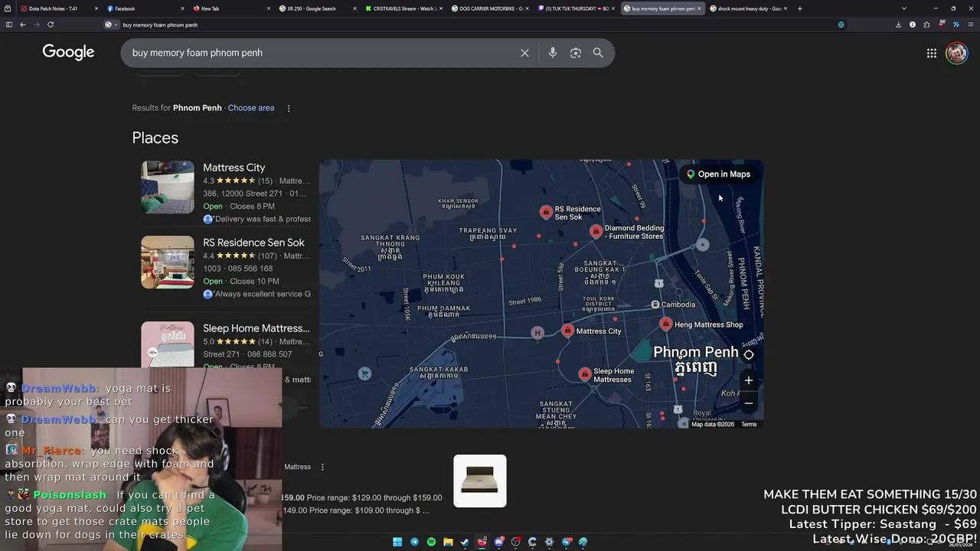
Task: Click Open in Maps button
Action: tap(718, 174)
